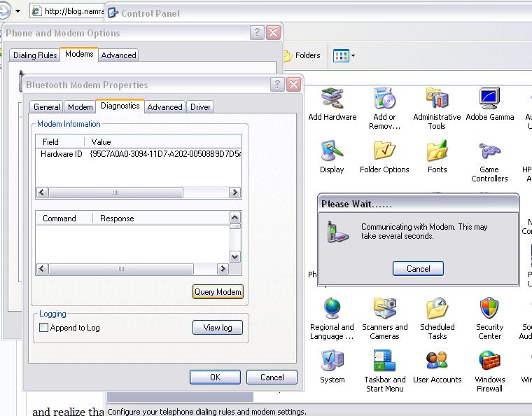Viewport: 532px width, 416px height.
Task: Open Windows Firewall settings icon
Action: [x=489, y=362]
